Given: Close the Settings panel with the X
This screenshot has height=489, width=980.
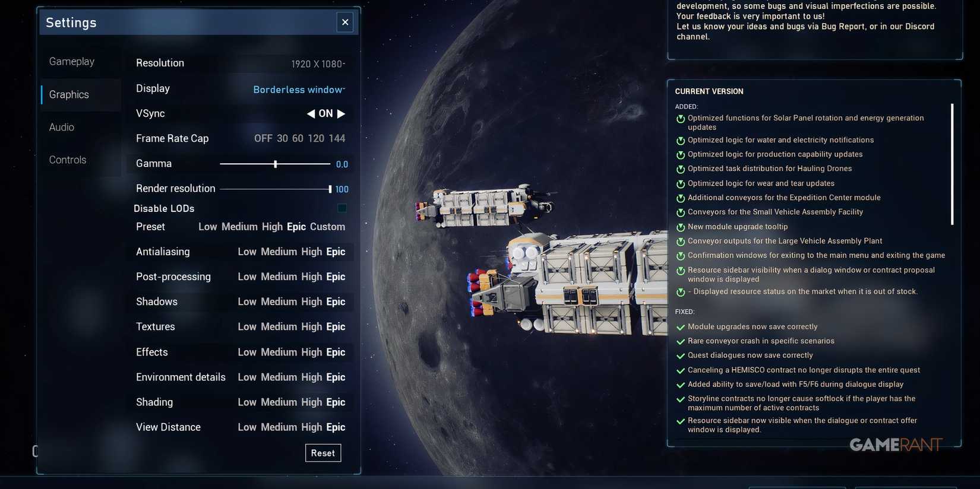Looking at the screenshot, I should pyautogui.click(x=344, y=23).
